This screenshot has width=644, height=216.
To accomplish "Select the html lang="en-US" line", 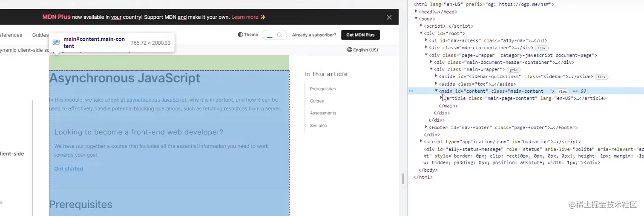I will point(483,4).
